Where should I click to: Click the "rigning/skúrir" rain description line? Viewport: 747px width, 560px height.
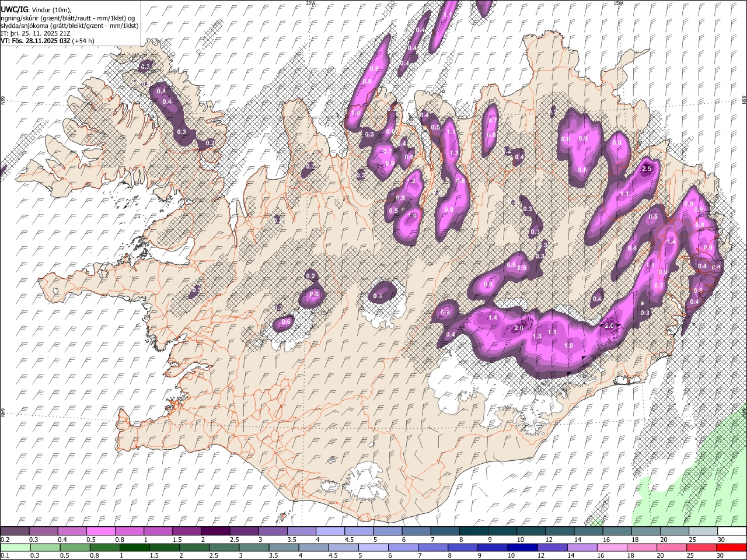(x=68, y=18)
